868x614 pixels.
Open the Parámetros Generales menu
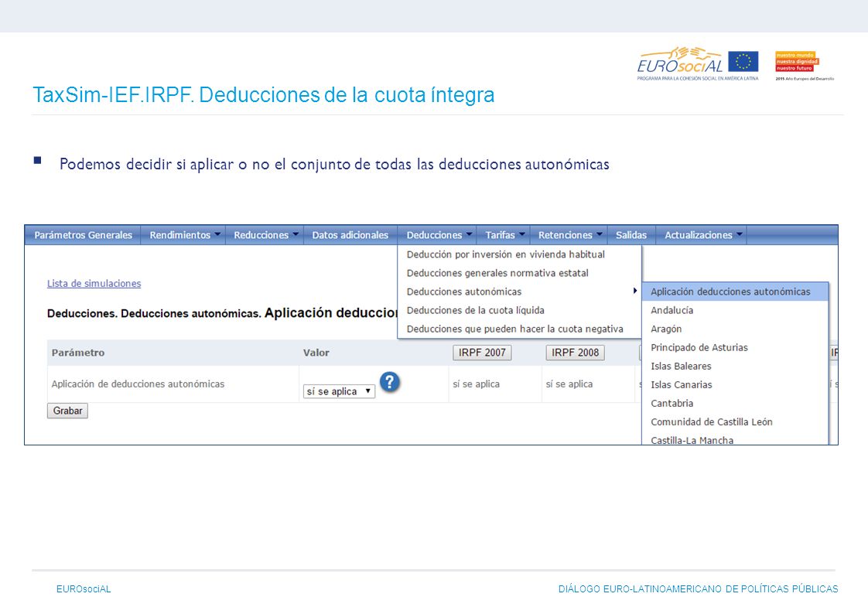coord(83,235)
